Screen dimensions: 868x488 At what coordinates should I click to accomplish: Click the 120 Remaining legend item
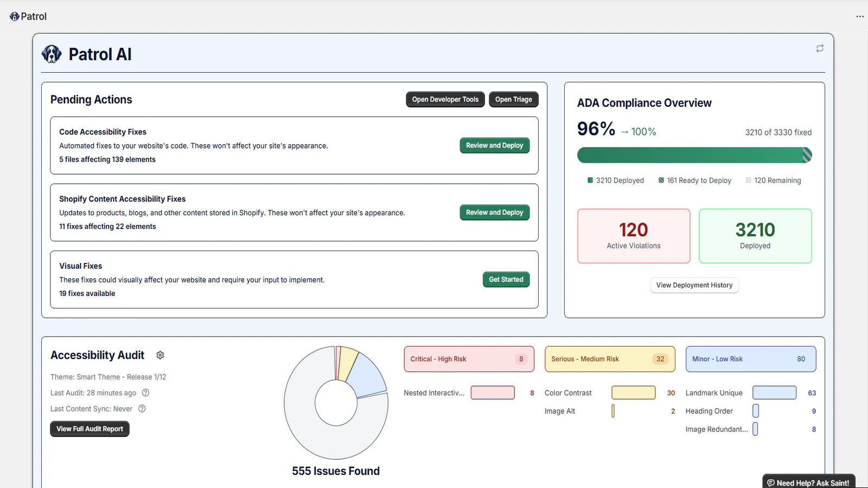pos(774,181)
